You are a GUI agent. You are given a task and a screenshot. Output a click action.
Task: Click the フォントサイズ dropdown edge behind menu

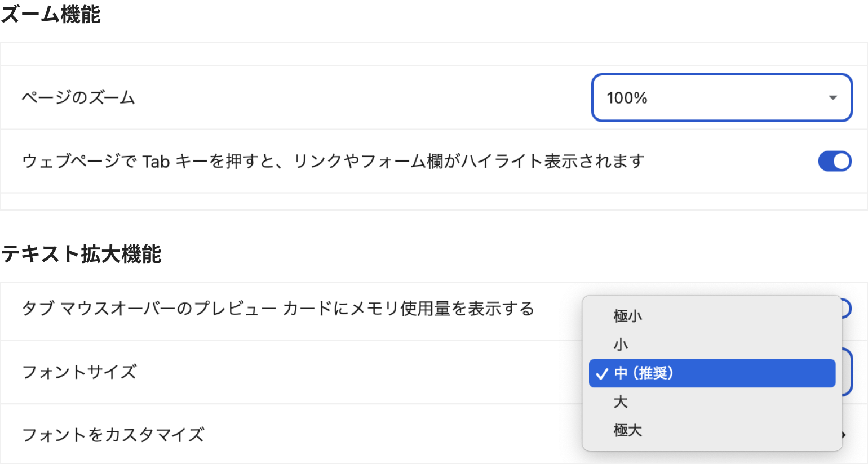click(848, 372)
